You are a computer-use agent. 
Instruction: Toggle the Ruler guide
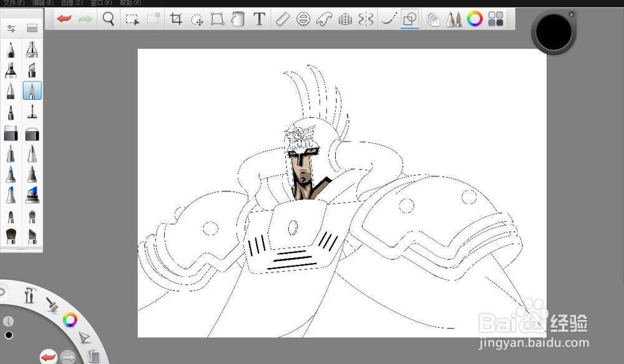(283, 19)
